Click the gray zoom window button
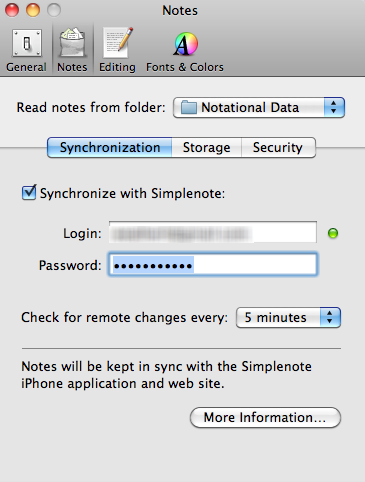This screenshot has width=365, height=482. tap(54, 10)
